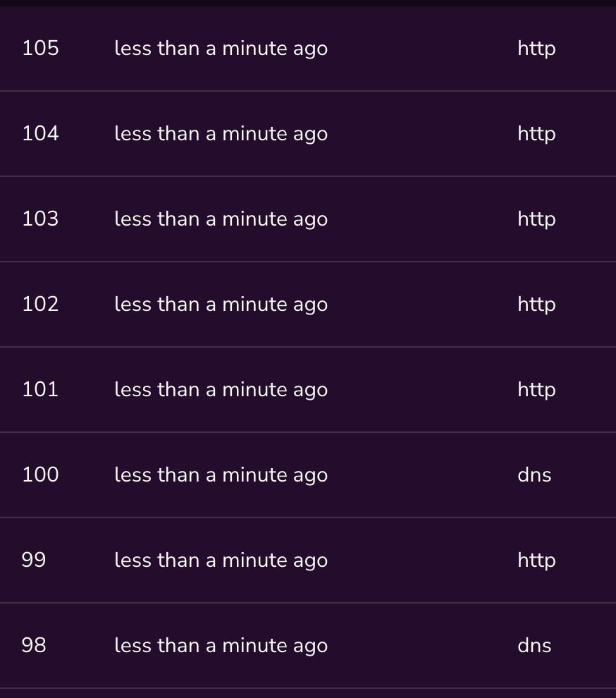616x698 pixels.
Task: Click the dns type in row 98
Action: [534, 646]
